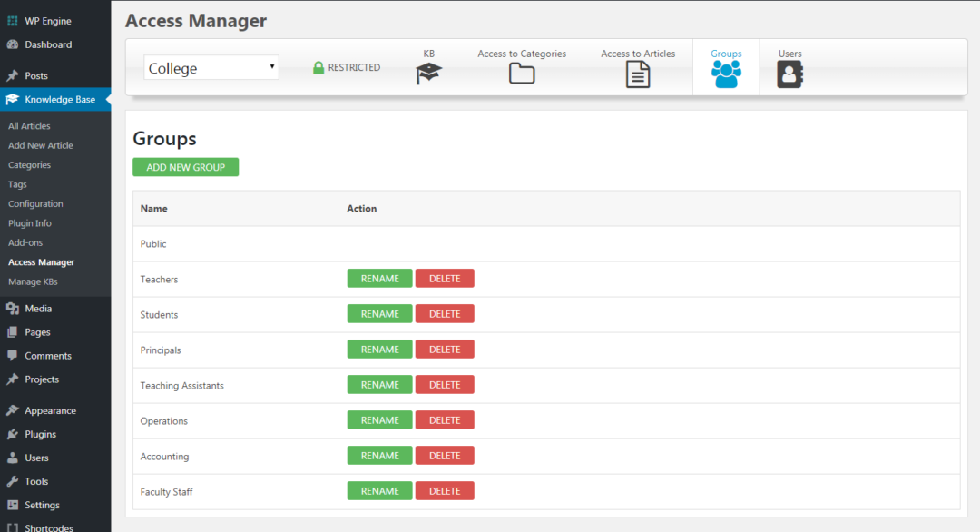Viewport: 980px width, 532px height.
Task: Click the Plugins icon in the sidebar
Action: pyautogui.click(x=13, y=434)
